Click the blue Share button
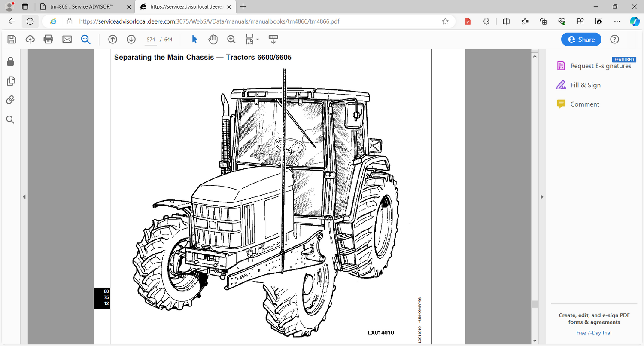 pyautogui.click(x=581, y=40)
